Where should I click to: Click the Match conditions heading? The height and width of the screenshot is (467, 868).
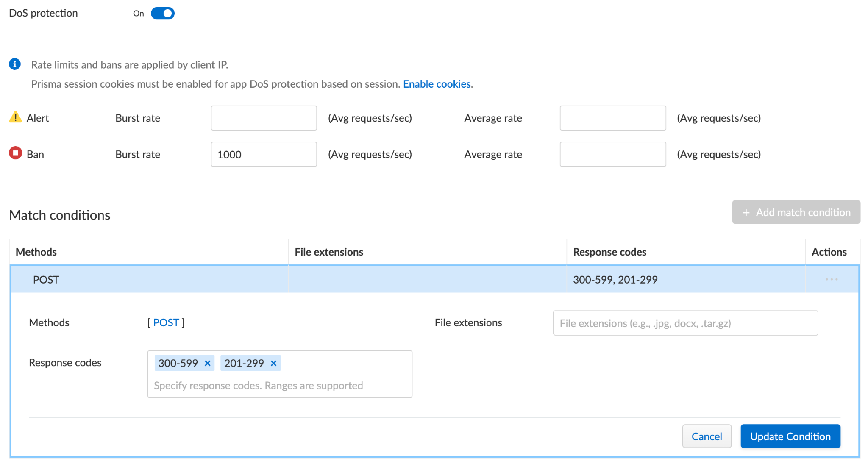pyautogui.click(x=60, y=215)
